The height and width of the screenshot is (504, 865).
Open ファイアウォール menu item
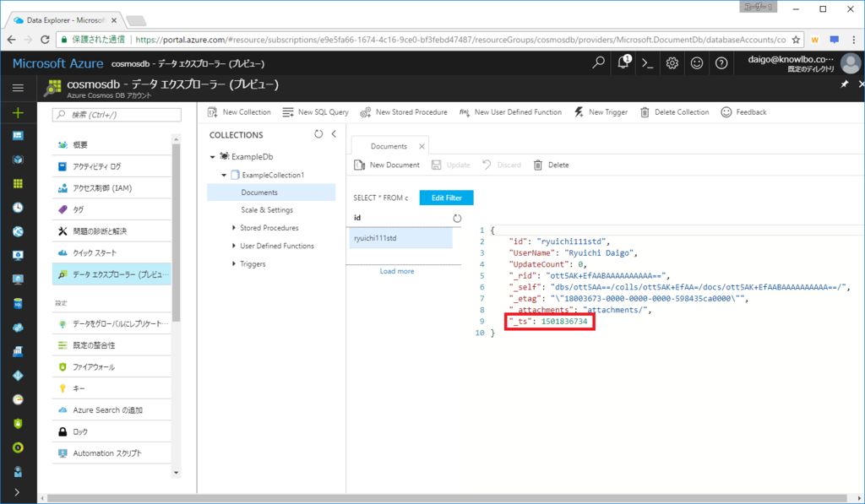click(x=112, y=366)
